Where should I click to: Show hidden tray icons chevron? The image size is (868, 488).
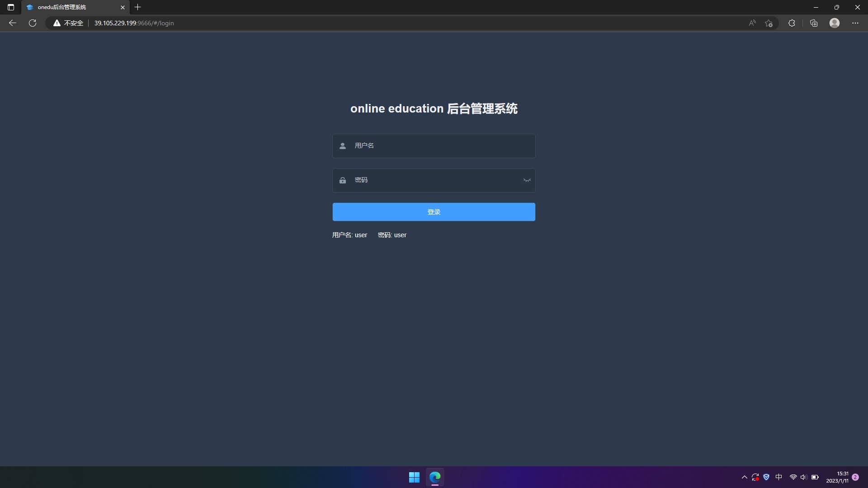pos(745,477)
